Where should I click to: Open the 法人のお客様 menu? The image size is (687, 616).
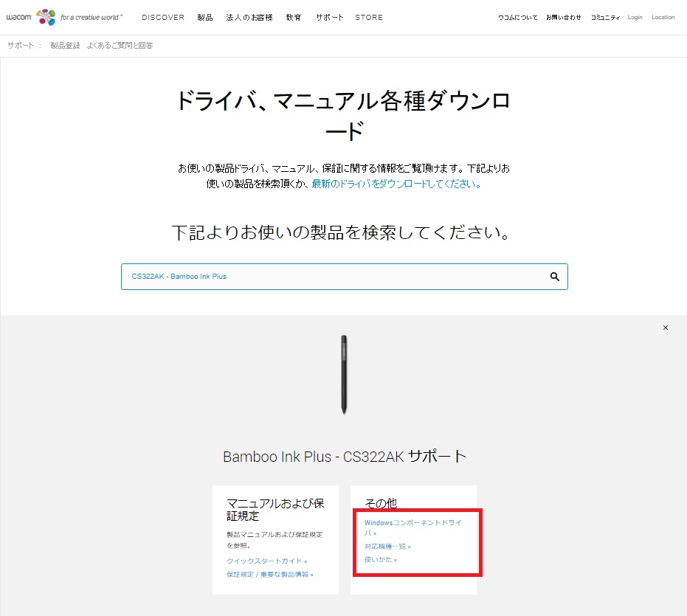[249, 18]
